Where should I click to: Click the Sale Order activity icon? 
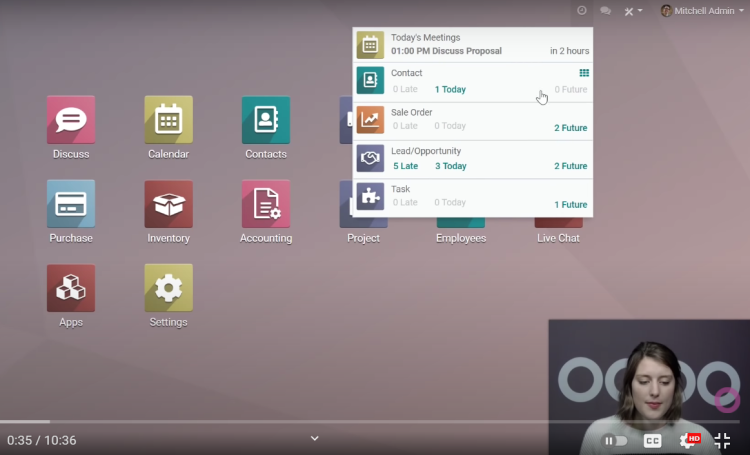click(370, 120)
